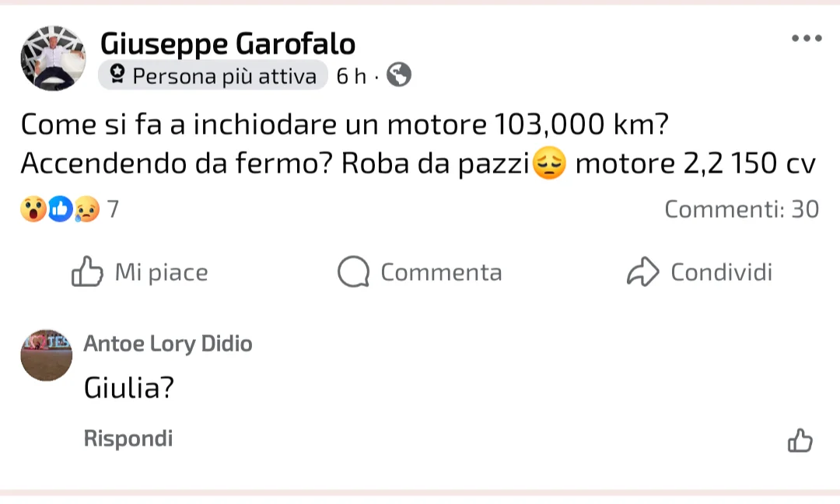Viewport: 840px width, 504px height.
Task: Click the globe public-audience icon
Action: tap(399, 75)
